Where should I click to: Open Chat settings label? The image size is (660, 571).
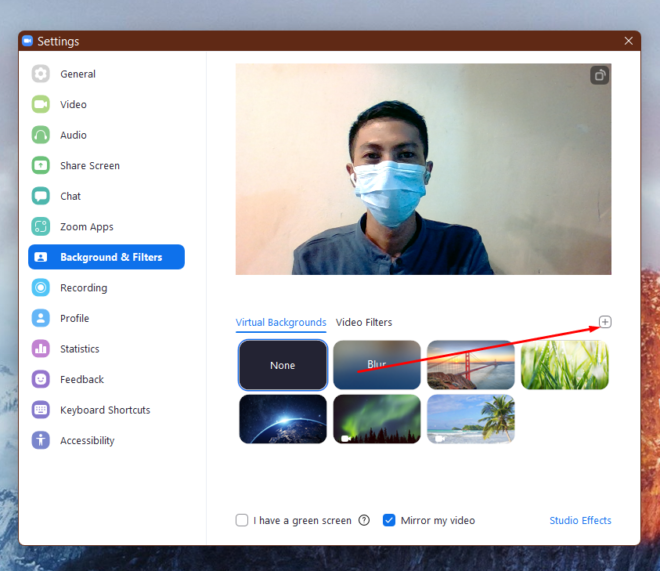[x=70, y=197]
